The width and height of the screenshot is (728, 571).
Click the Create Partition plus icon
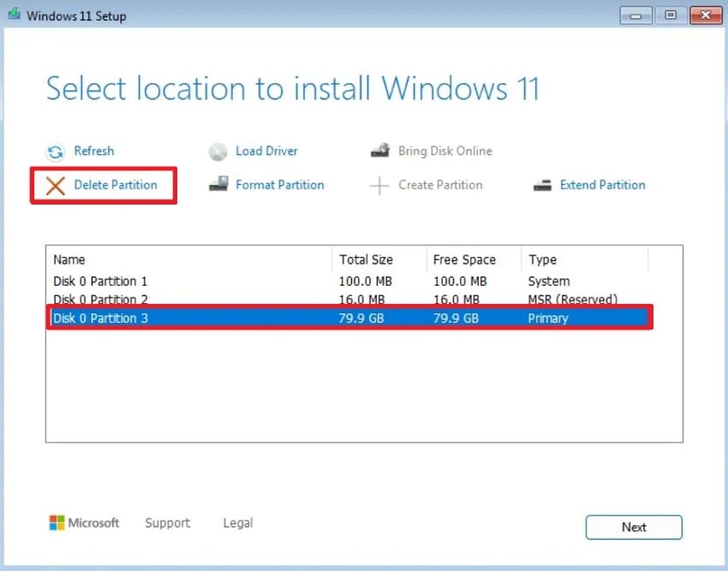379,186
